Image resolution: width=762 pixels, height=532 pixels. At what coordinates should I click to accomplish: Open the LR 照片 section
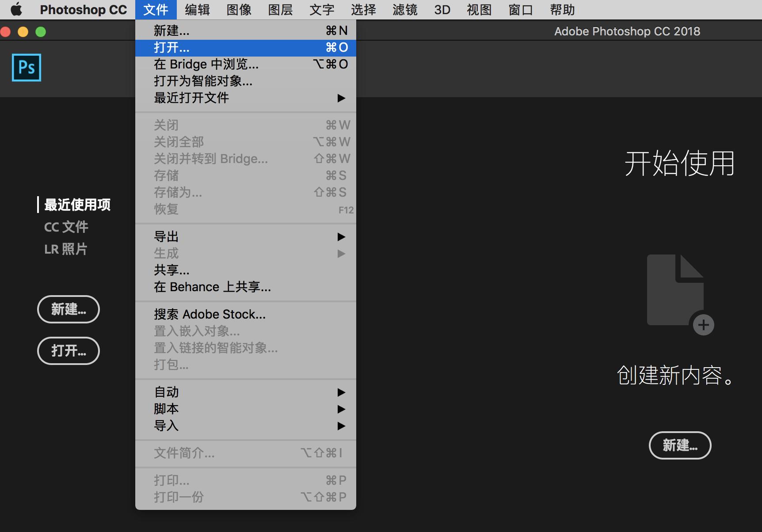click(x=66, y=249)
